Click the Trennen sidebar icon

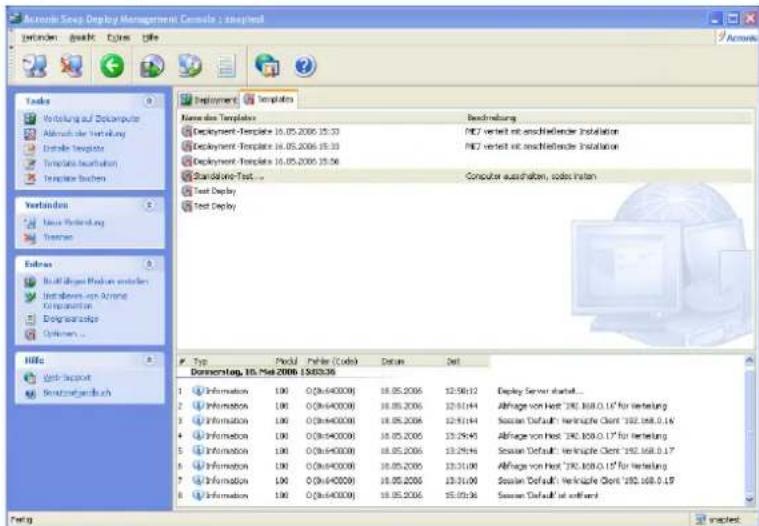coord(30,238)
